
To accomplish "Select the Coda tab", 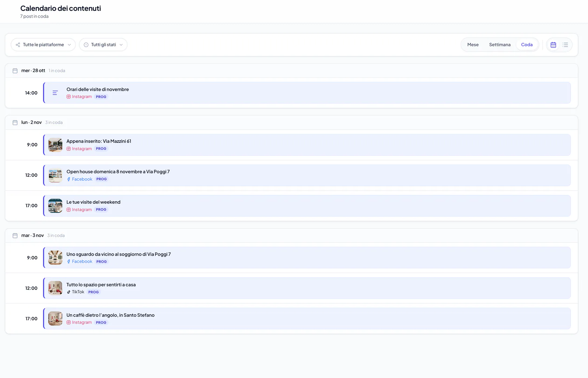I will pos(527,45).
